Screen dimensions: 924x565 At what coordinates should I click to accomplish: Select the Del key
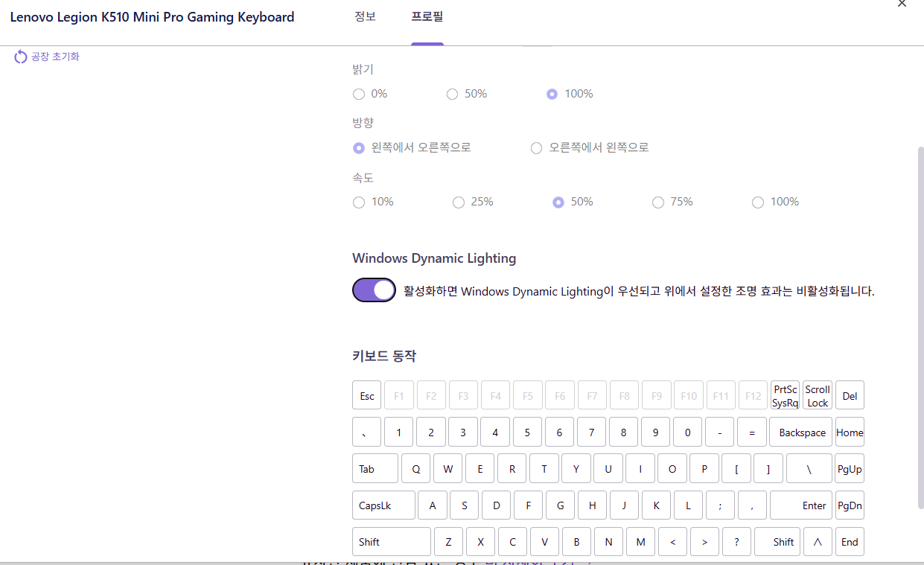pos(850,395)
